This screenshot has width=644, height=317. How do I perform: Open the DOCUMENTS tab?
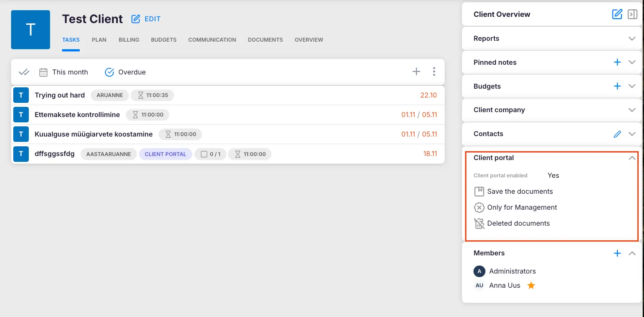(x=265, y=40)
